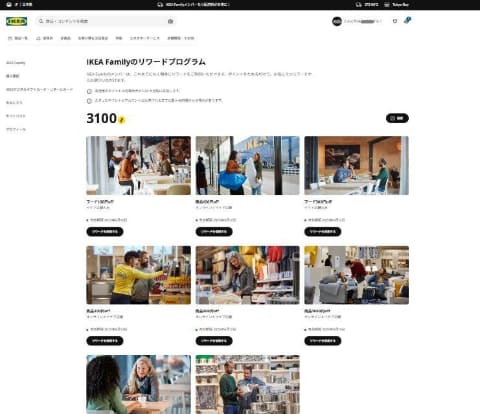Open the café counter reward image thumbnail
The width and height of the screenshot is (480, 414).
point(138,165)
